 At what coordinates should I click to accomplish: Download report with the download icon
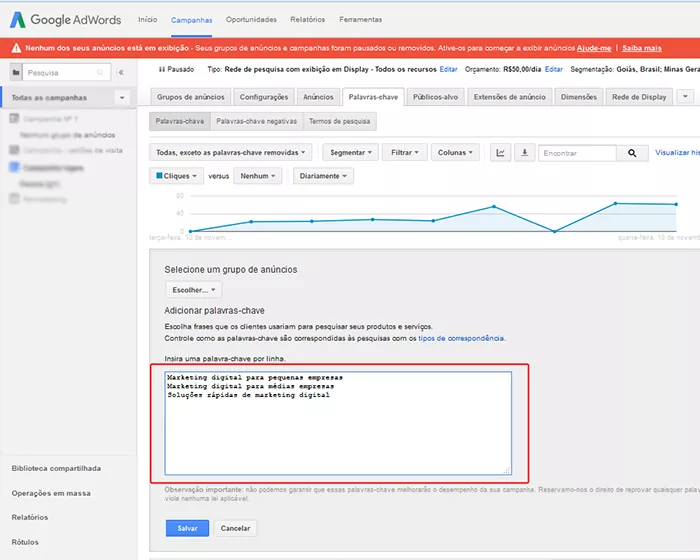click(525, 153)
